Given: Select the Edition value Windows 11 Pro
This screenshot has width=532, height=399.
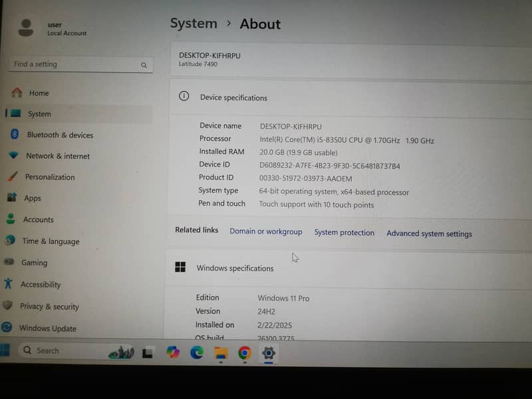Looking at the screenshot, I should [283, 298].
